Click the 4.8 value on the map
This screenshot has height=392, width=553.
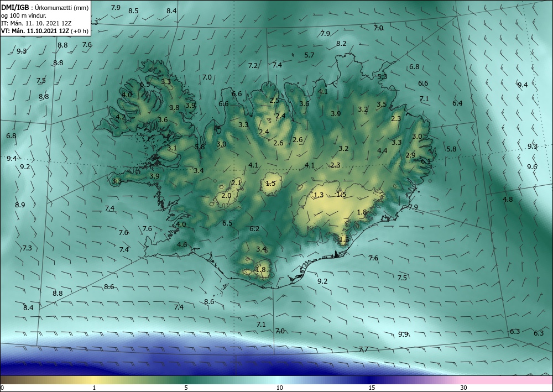point(508,199)
